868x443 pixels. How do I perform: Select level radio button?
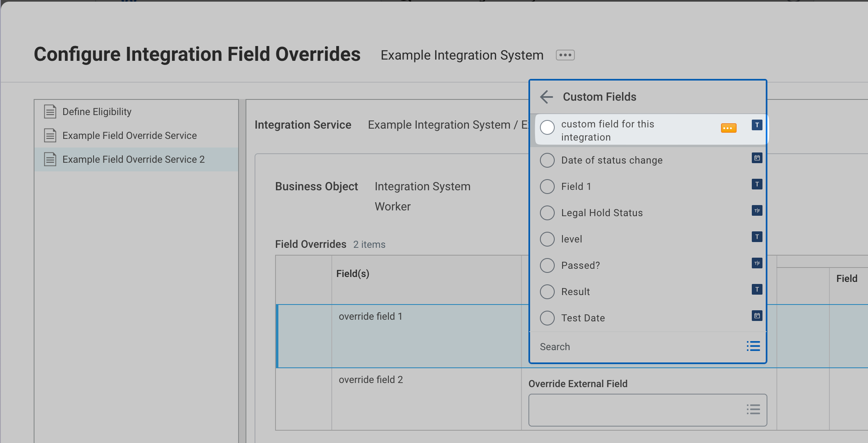pos(547,239)
